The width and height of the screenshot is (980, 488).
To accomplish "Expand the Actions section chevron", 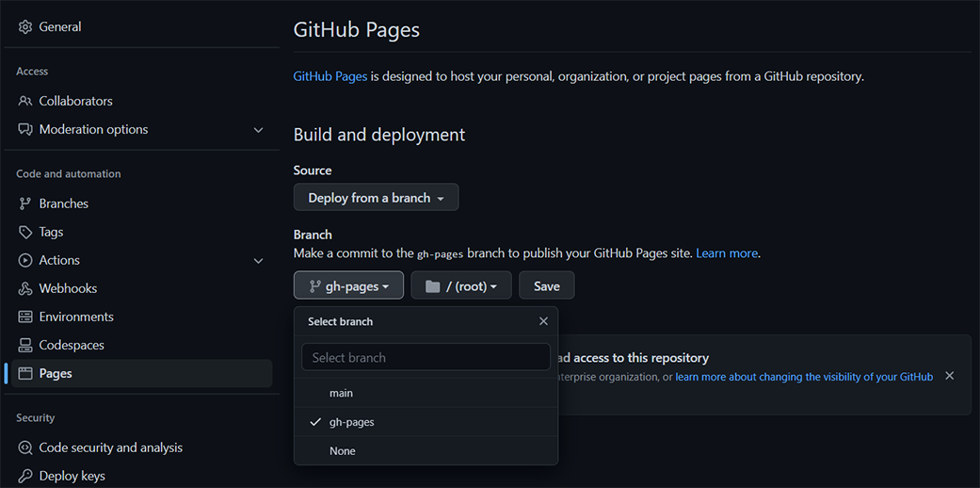I will pyautogui.click(x=258, y=261).
